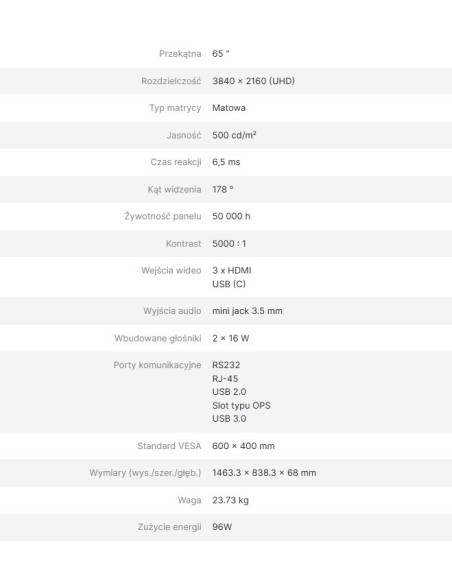Click the USB 3.0 entry
Image resolution: width=452 pixels, height=584 pixels.
tap(229, 419)
